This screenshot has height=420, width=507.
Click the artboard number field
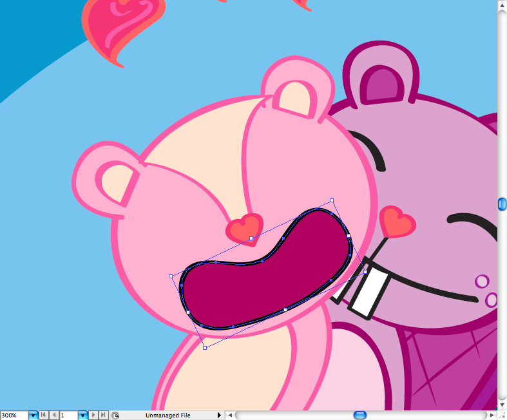(x=68, y=415)
